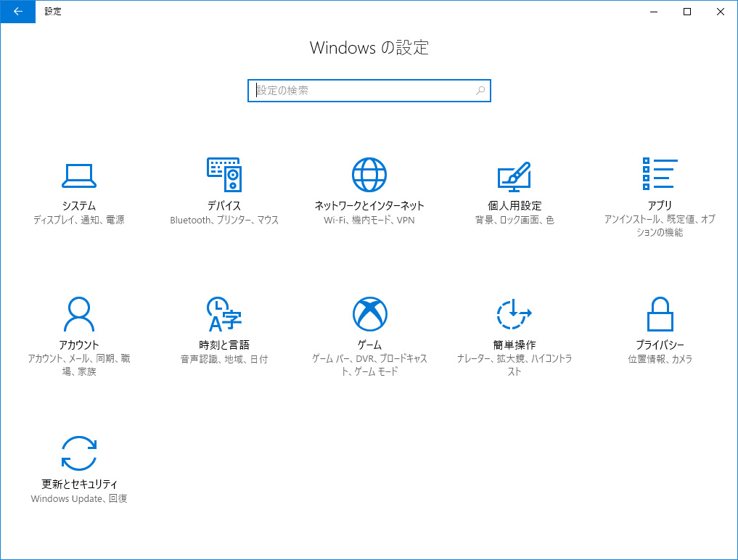Screen dimensions: 738x560
Task: Open the 更新とセキュリティ label
Action: (x=79, y=485)
